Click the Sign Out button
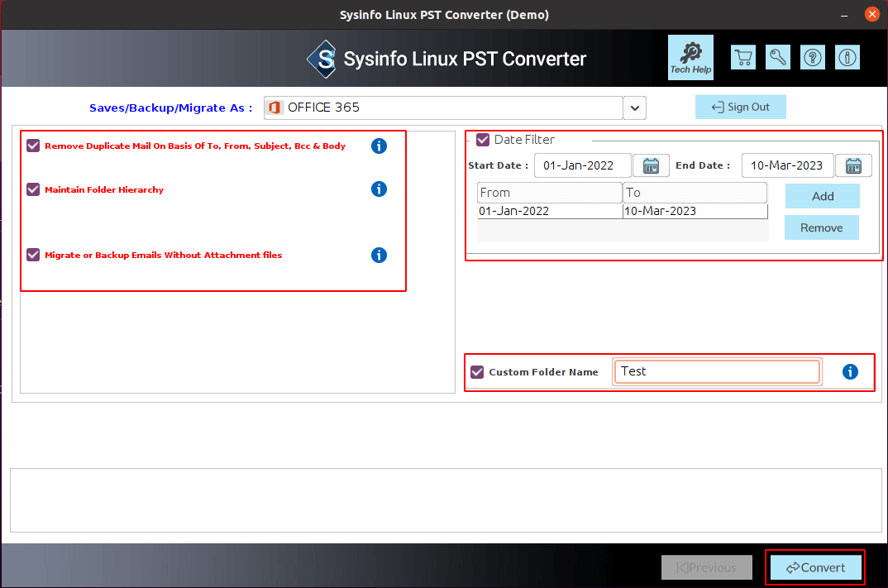This screenshot has width=888, height=588. [740, 107]
